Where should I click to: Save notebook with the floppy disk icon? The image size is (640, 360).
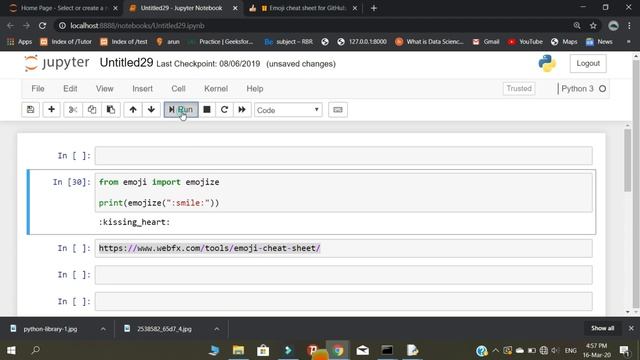(x=31, y=109)
